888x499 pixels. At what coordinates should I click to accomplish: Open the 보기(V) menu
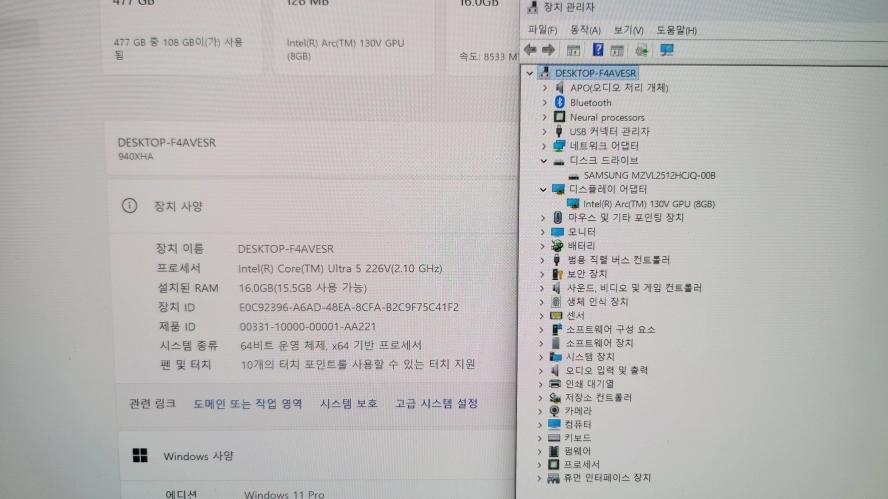click(628, 30)
